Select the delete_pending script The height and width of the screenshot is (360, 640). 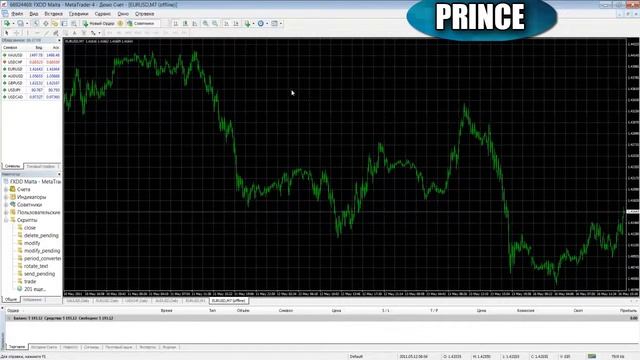pos(41,236)
